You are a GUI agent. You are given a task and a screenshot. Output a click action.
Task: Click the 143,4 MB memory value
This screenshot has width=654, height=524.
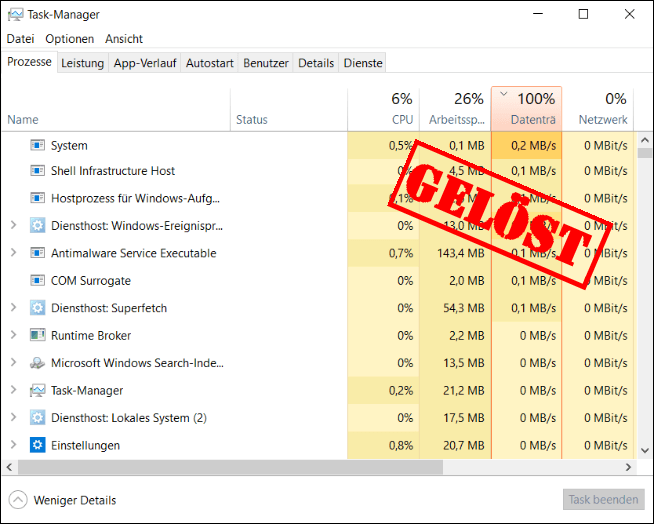point(461,253)
